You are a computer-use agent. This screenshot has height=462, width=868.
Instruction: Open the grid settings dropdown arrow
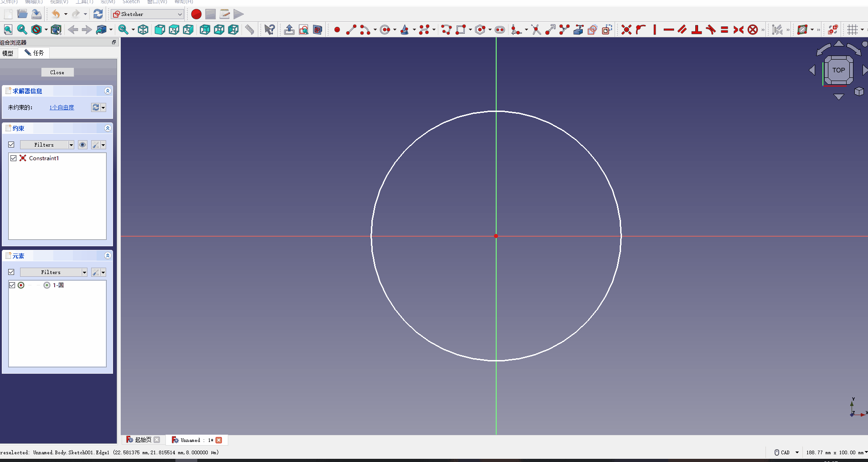(x=862, y=30)
